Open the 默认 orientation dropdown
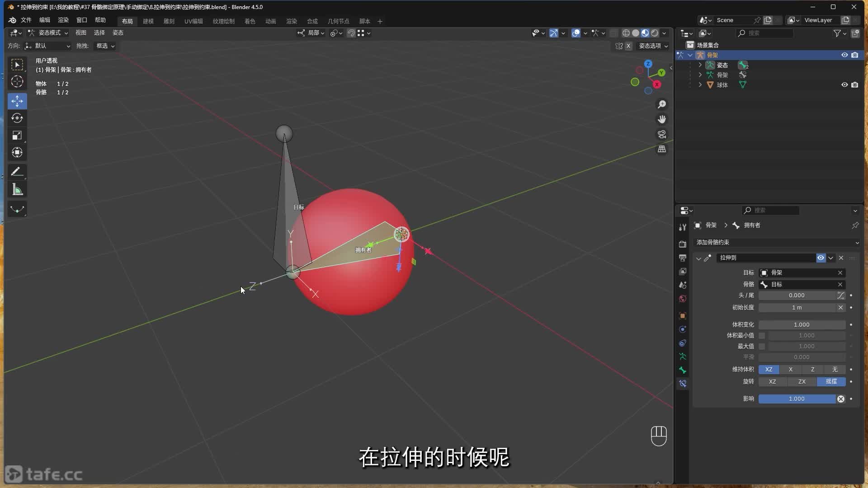The image size is (868, 488). [x=47, y=46]
